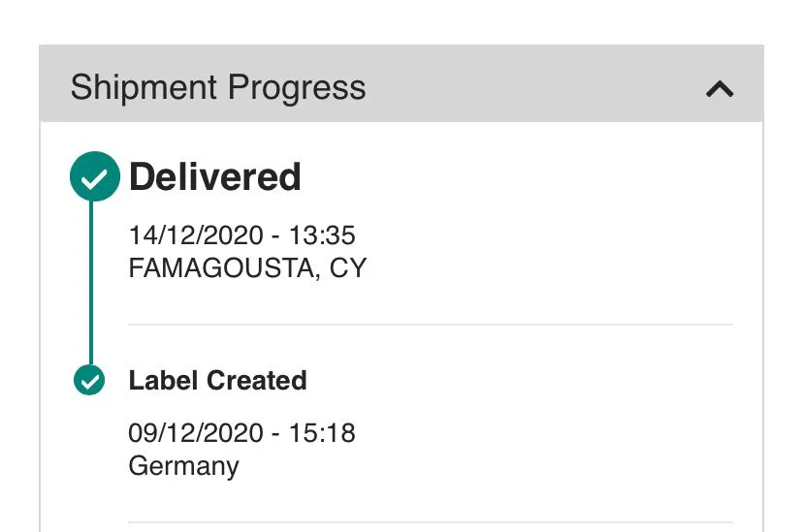Click empty gray area of panel header

(533, 88)
